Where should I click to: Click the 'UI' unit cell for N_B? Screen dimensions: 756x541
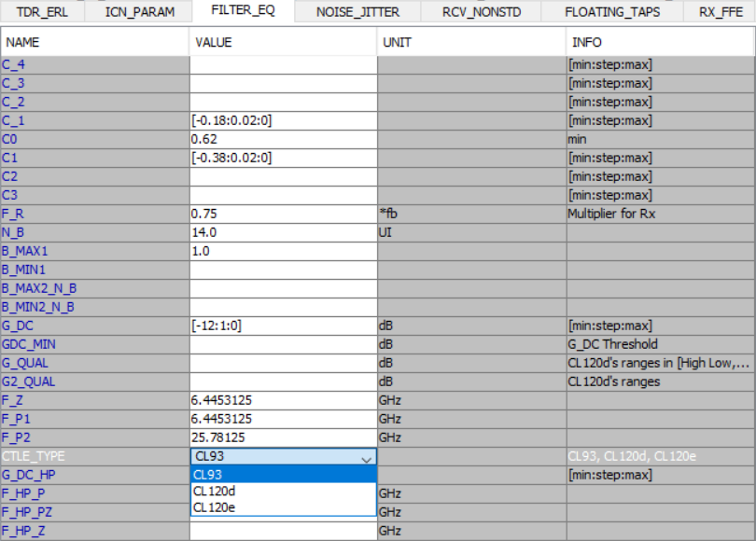tap(471, 232)
